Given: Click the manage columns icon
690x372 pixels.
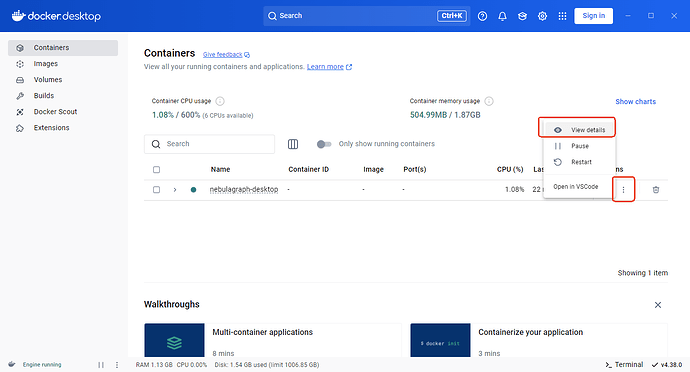Looking at the screenshot, I should pyautogui.click(x=293, y=144).
